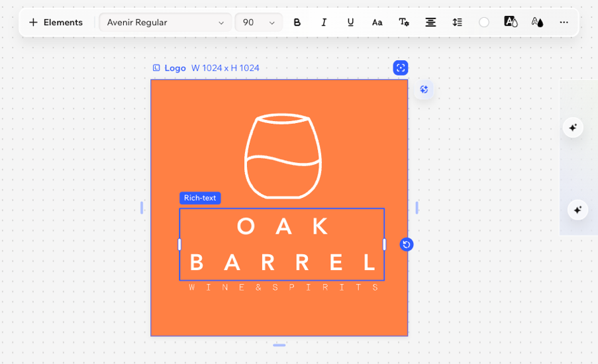Toggle bold formatting

coord(297,23)
